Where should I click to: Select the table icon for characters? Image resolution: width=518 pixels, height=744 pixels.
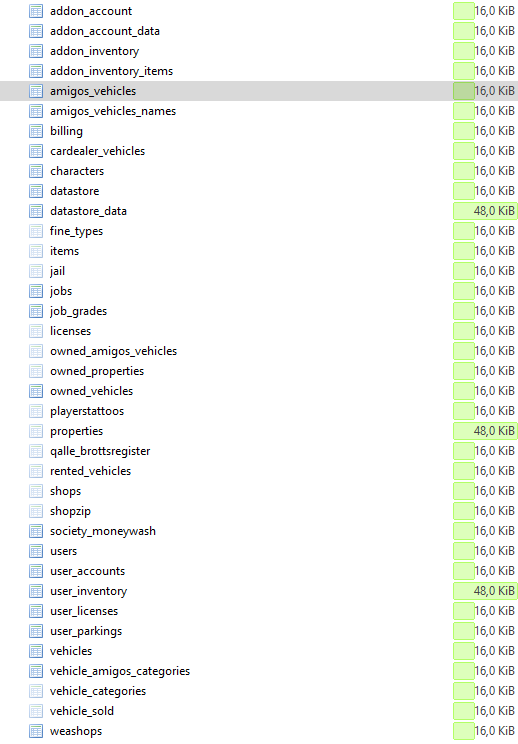click(x=36, y=171)
